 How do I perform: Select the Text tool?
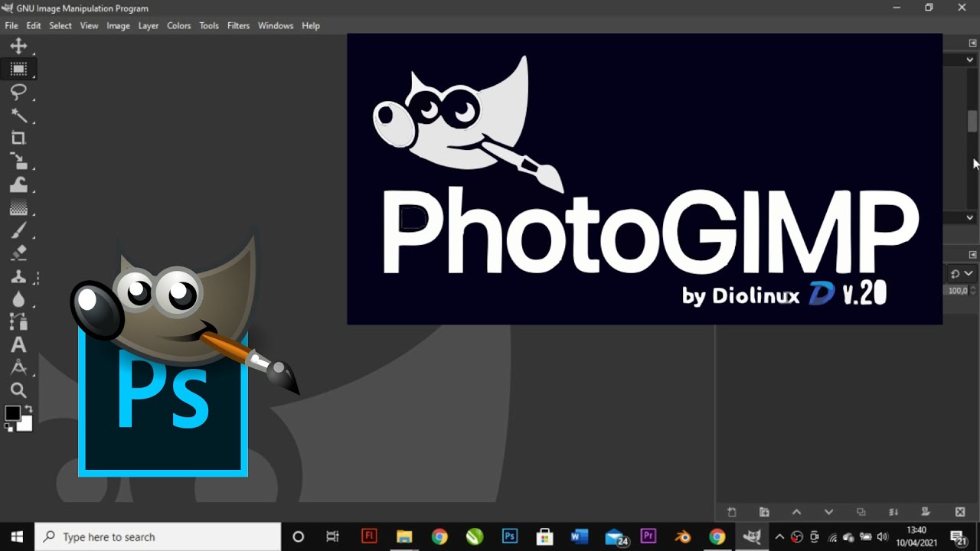pyautogui.click(x=18, y=345)
